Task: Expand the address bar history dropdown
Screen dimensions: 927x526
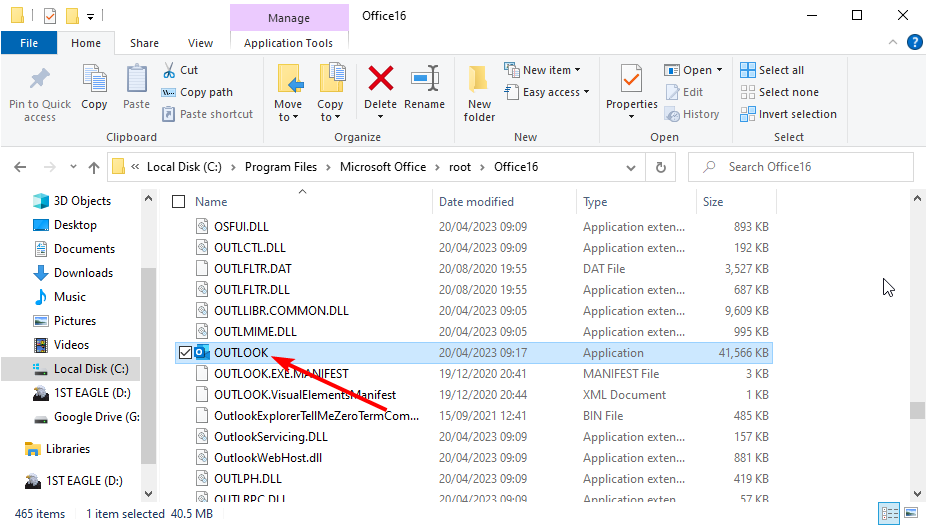Action: 631,167
